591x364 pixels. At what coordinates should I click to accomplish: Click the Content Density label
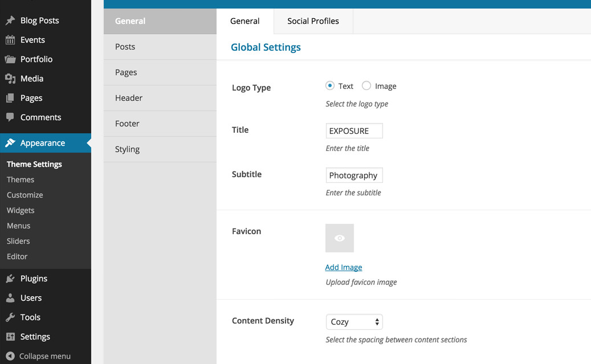[263, 321]
